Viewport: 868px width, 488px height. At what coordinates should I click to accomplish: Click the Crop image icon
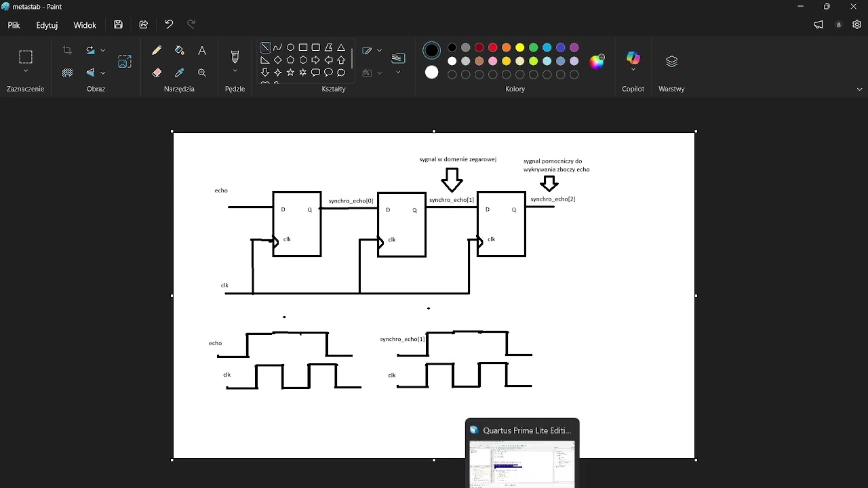click(67, 51)
